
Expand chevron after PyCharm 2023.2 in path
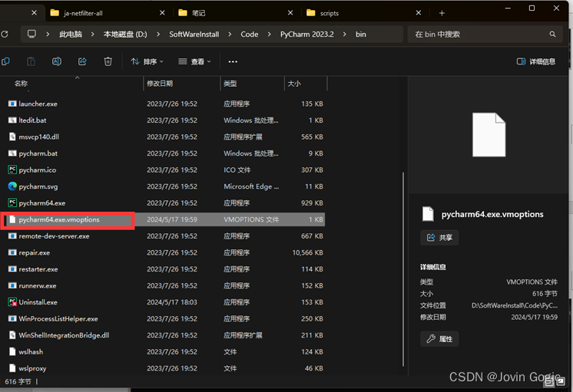point(345,34)
